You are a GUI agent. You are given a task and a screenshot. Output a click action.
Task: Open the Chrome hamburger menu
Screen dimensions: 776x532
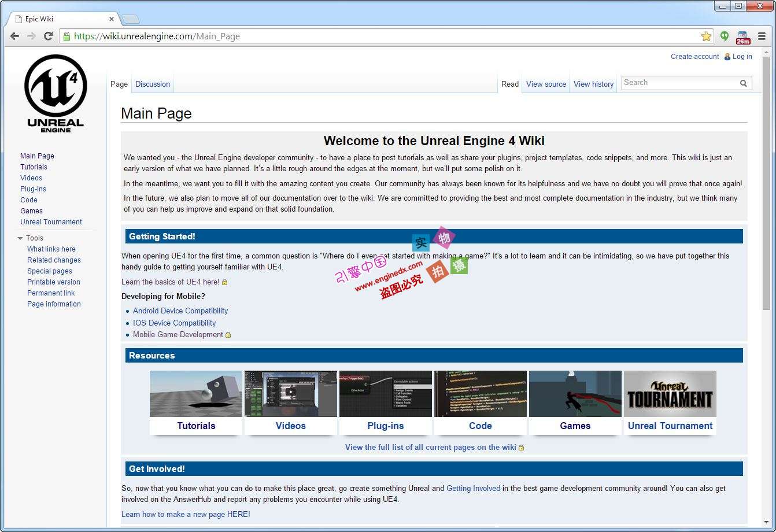pos(762,36)
